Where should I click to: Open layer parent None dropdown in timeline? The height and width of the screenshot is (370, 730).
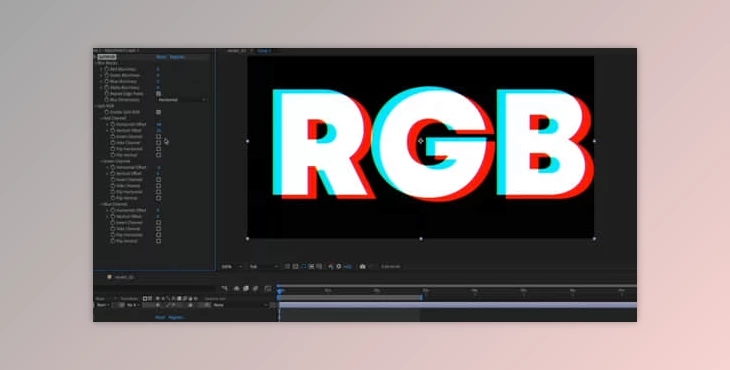coord(240,305)
